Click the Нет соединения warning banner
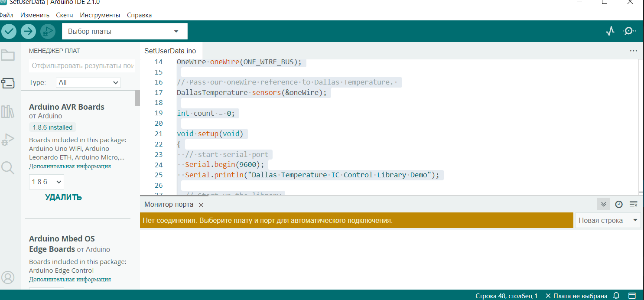 click(357, 220)
